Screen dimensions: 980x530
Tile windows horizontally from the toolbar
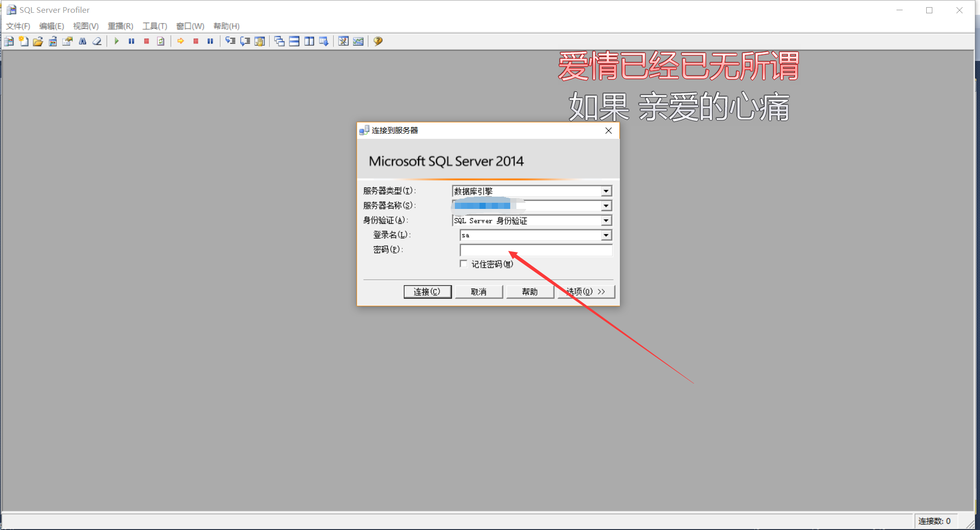click(x=295, y=41)
